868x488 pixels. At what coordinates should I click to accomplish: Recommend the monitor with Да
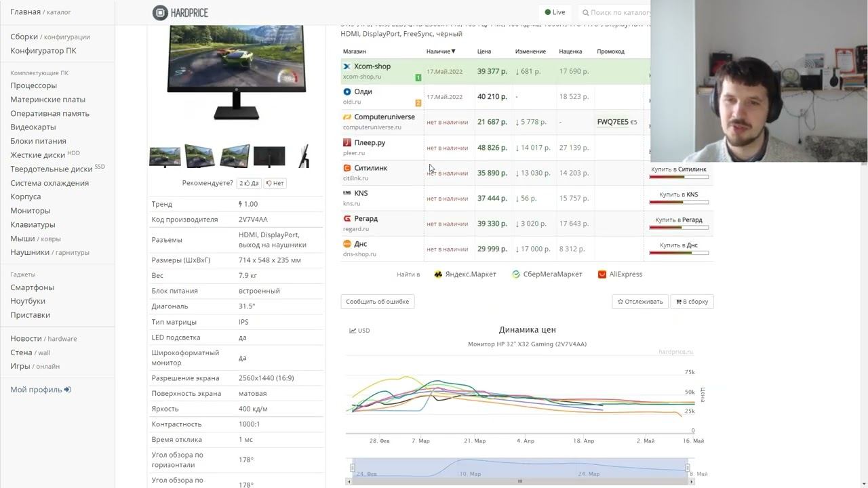point(249,183)
